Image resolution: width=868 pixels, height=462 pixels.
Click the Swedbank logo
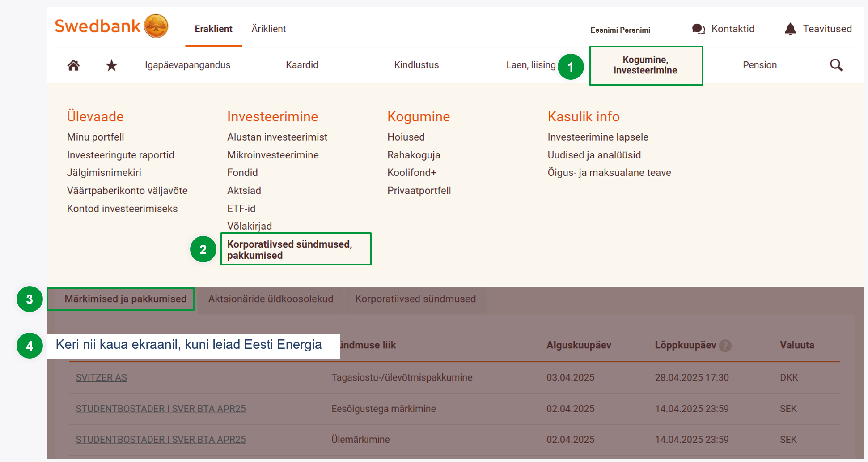coord(111,26)
